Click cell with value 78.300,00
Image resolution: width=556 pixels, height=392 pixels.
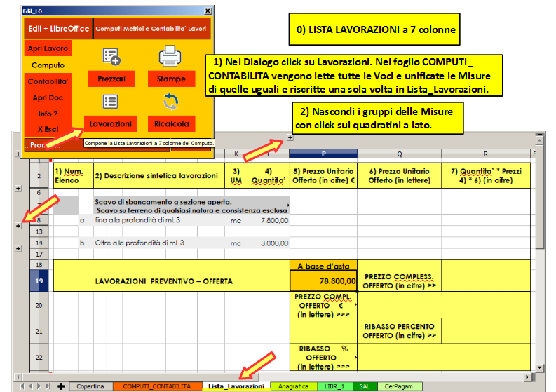[323, 281]
